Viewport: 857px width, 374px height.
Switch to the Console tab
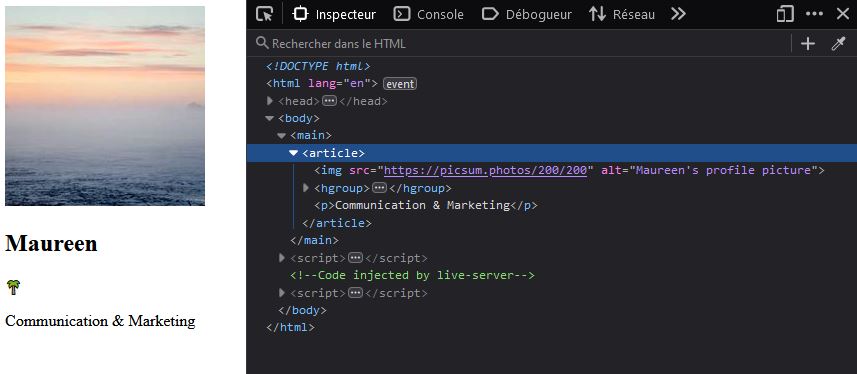point(428,14)
